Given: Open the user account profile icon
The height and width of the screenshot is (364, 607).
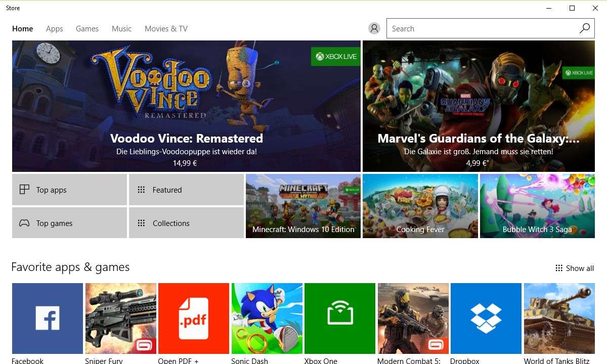Looking at the screenshot, I should point(374,28).
